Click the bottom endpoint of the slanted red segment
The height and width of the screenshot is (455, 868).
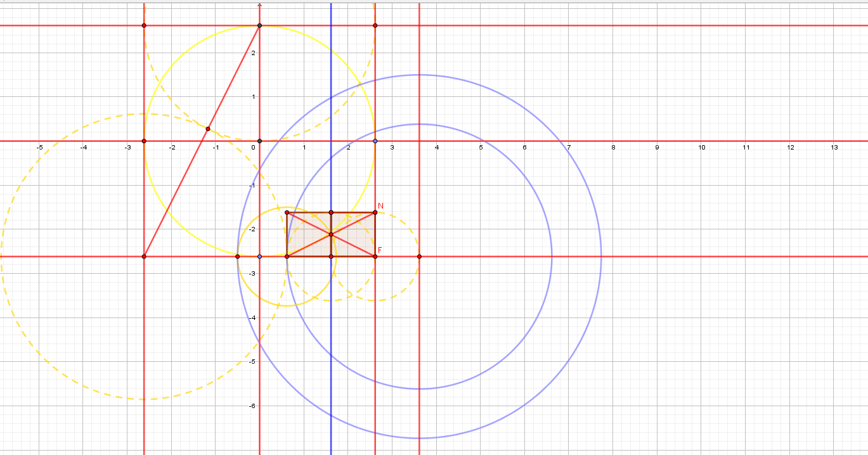click(144, 256)
